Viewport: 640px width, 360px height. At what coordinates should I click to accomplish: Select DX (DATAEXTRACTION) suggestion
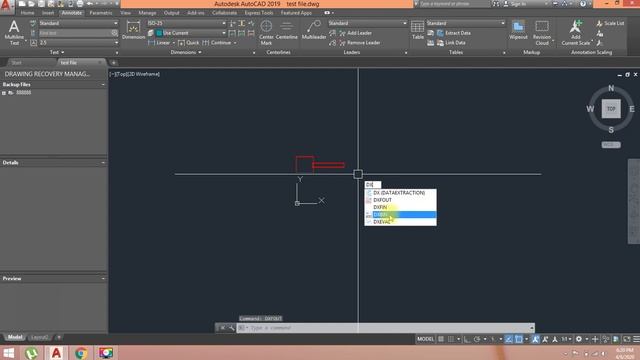(400, 193)
